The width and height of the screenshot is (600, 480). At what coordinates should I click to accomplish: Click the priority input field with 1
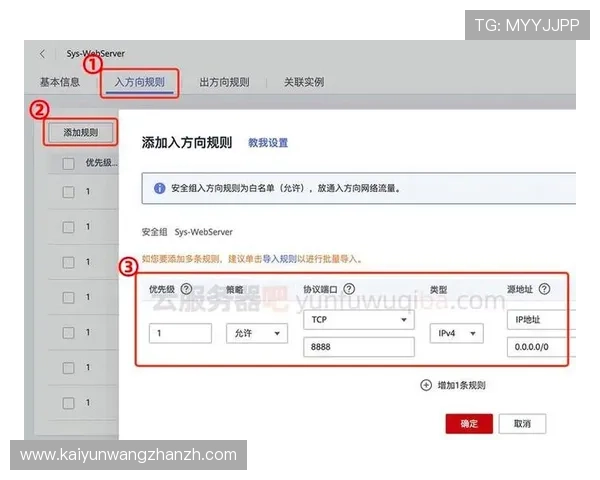tap(180, 333)
